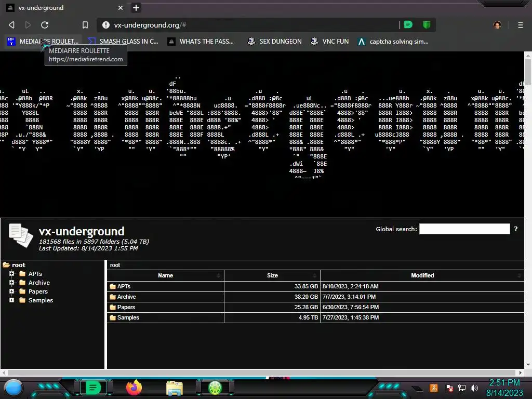Open the MEDIAFIRE ROULETTE bookmark
Viewport: 532px width, 399px height.
click(x=43, y=42)
